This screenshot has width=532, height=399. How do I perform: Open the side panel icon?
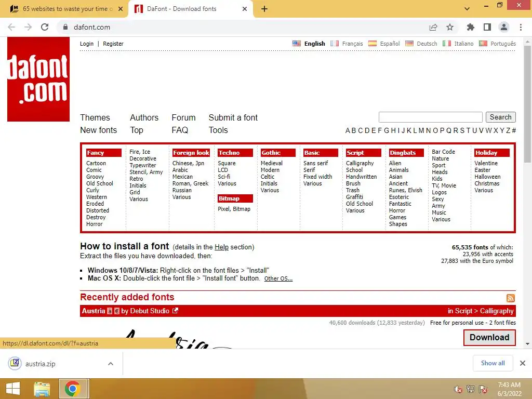coord(487,27)
